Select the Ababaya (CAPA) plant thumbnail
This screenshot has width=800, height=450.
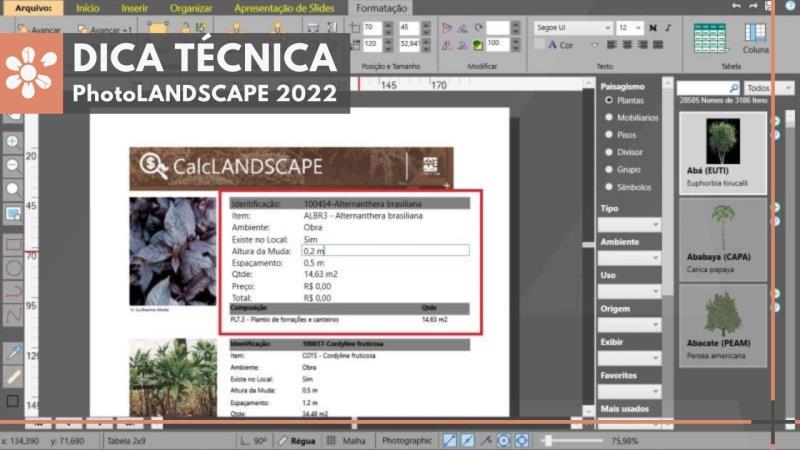(723, 239)
